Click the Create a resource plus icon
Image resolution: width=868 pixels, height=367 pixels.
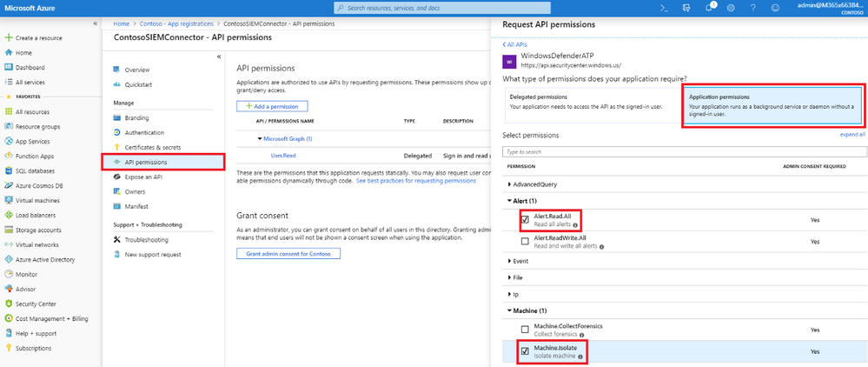pos(9,38)
